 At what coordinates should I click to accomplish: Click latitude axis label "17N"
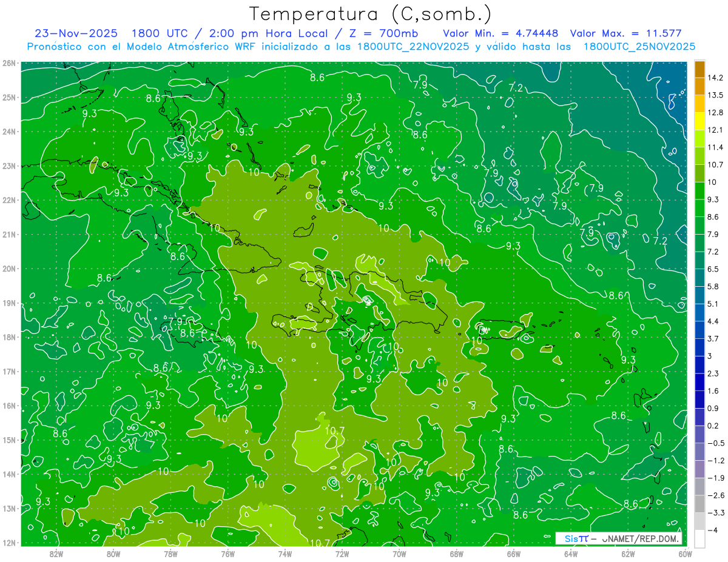point(8,372)
